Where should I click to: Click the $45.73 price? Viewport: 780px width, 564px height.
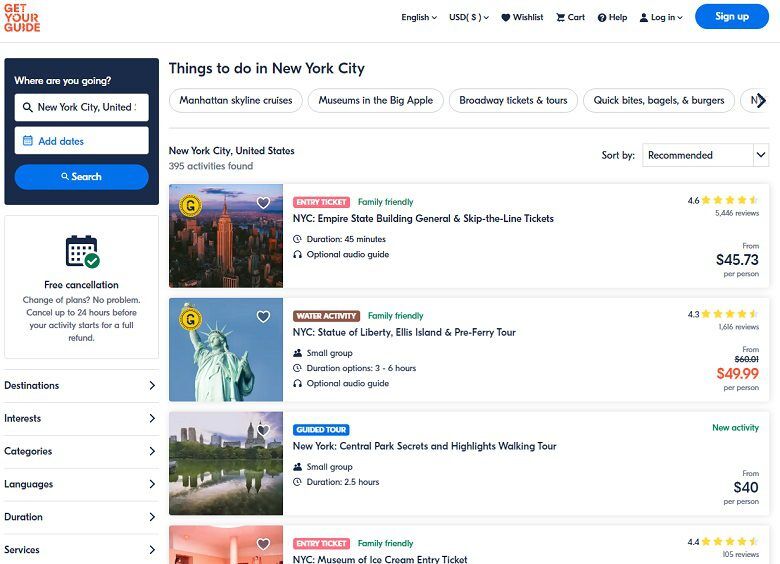737,260
